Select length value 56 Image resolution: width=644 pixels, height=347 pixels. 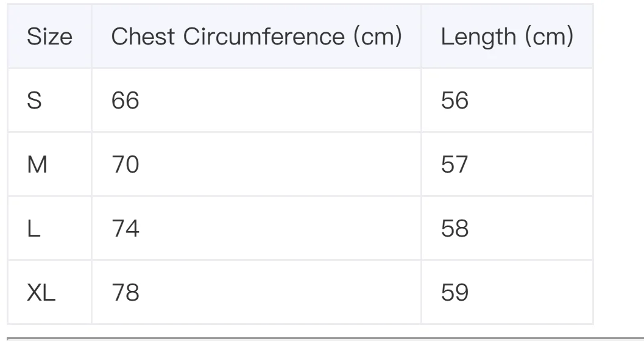(455, 101)
